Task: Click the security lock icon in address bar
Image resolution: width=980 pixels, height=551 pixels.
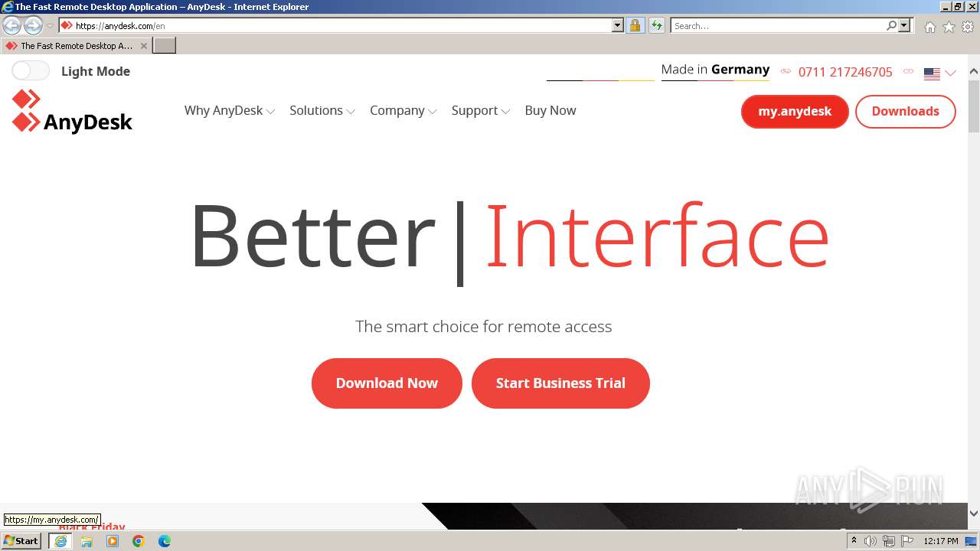Action: tap(635, 25)
